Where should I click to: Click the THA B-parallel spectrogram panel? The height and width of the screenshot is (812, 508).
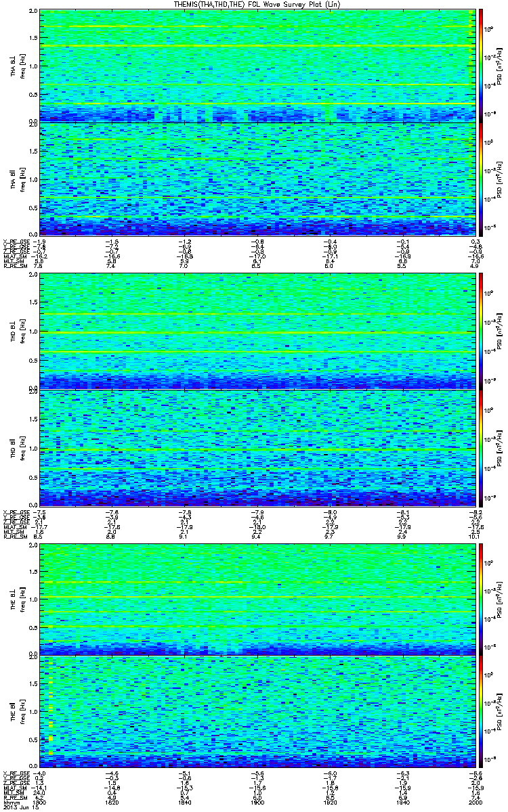(x=258, y=179)
